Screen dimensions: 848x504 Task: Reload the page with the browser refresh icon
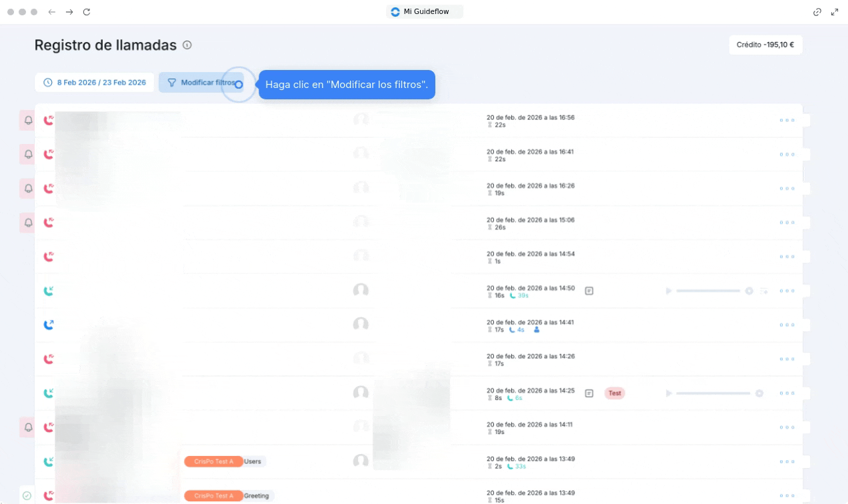click(x=86, y=12)
